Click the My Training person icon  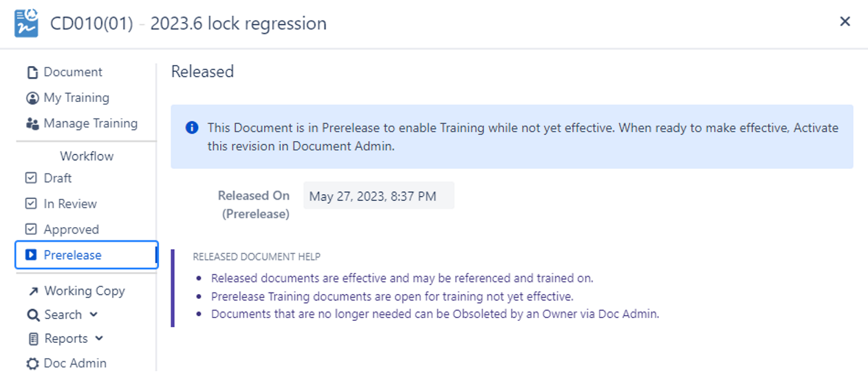32,98
